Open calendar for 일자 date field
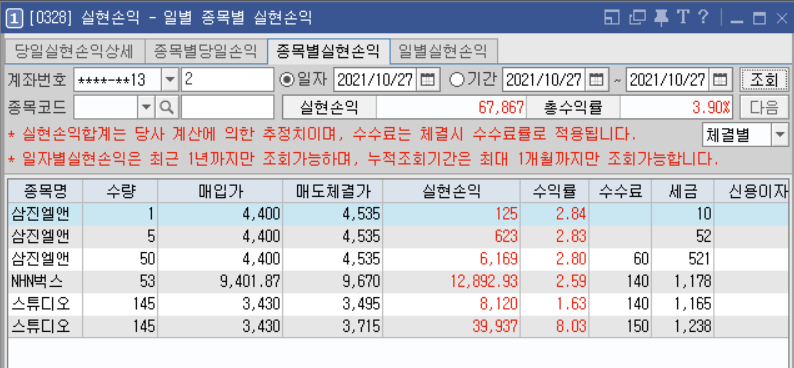 click(x=428, y=79)
